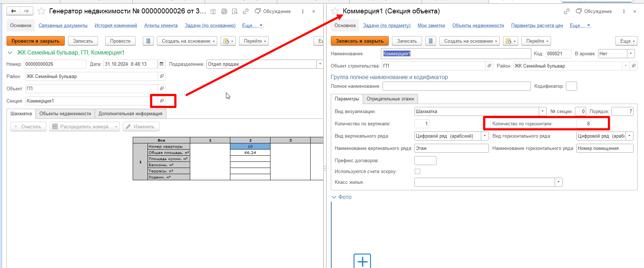Image resolution: width=644 pixels, height=268 pixels.
Task: Click the save (floppy disk) icon in Генератор header
Action: [x=213, y=12]
